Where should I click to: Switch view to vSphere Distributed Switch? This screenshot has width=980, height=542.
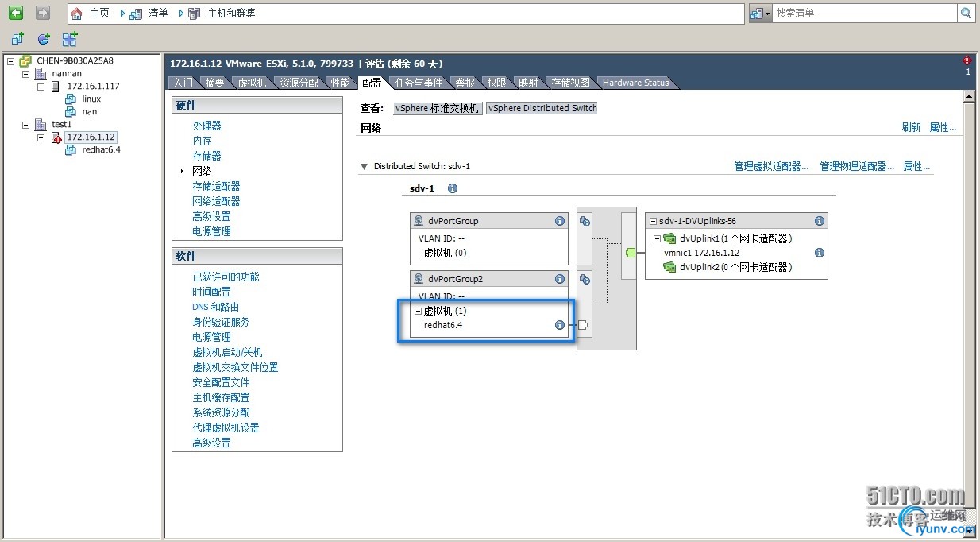click(542, 108)
